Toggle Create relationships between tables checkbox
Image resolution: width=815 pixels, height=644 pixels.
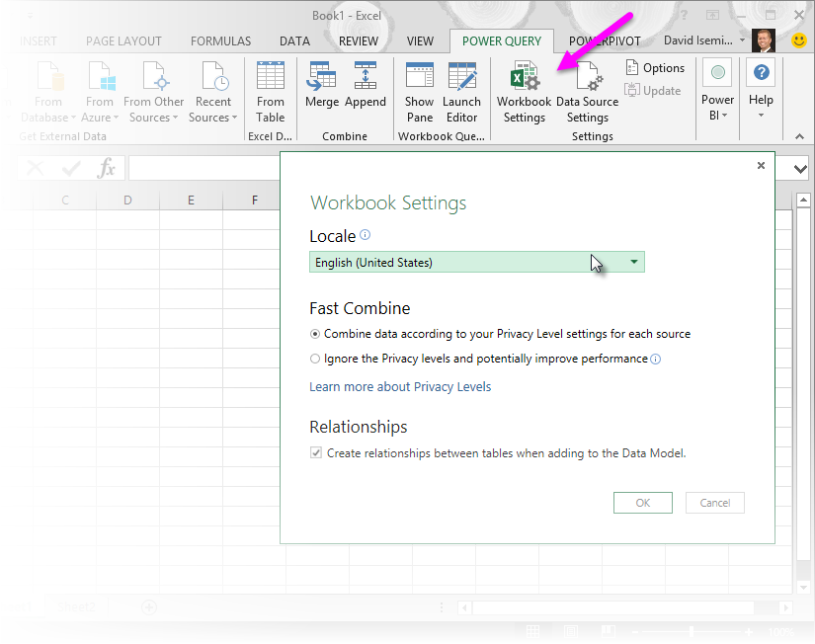point(315,452)
